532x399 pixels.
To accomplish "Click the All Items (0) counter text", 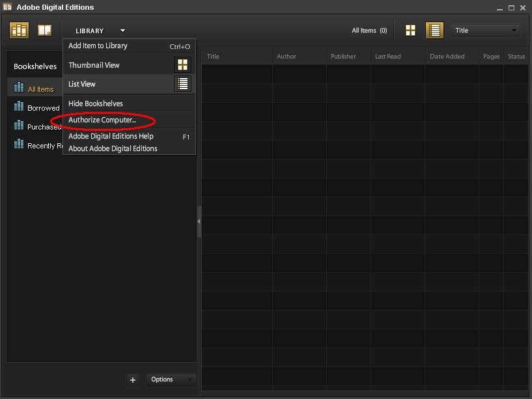I will click(x=369, y=31).
